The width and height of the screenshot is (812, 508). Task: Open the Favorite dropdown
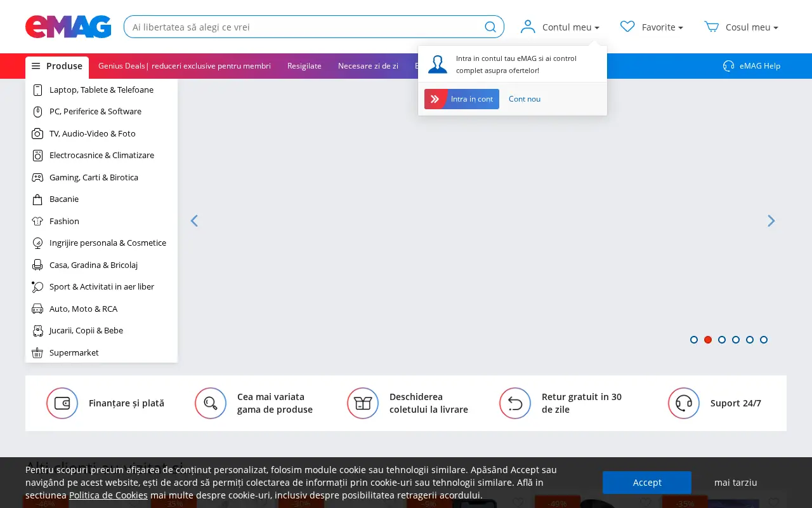(652, 27)
